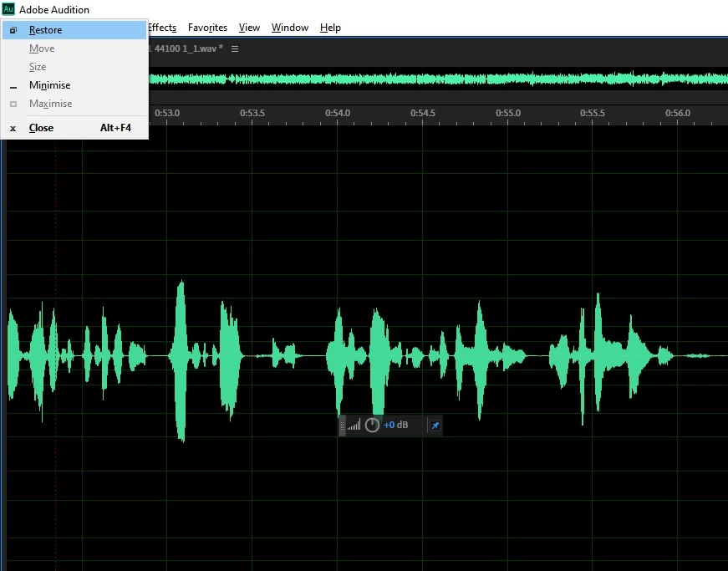
Task: Switch to the 44100 1_1.wav tab
Action: [x=186, y=48]
